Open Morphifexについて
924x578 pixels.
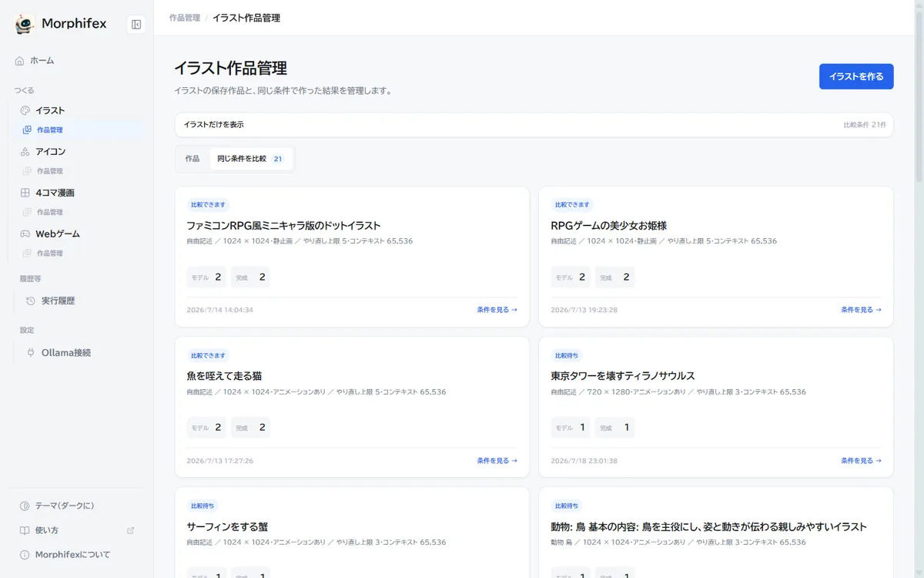[77, 555]
